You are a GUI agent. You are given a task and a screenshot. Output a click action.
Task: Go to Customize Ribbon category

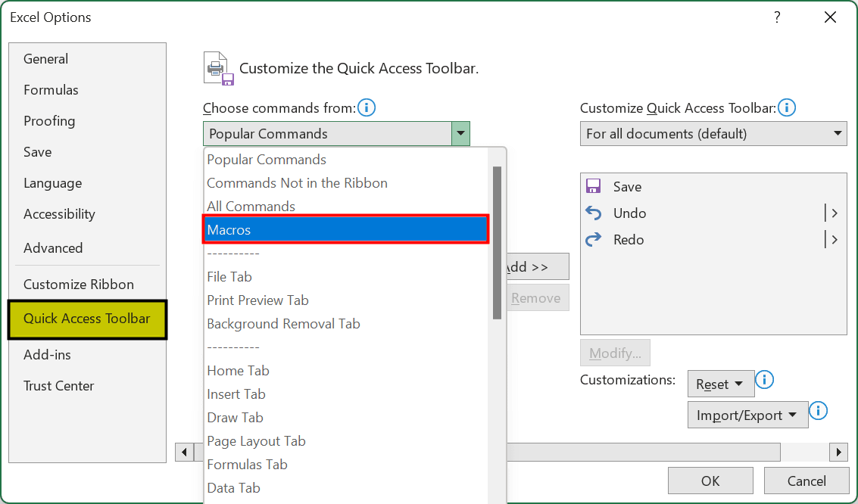coord(88,285)
